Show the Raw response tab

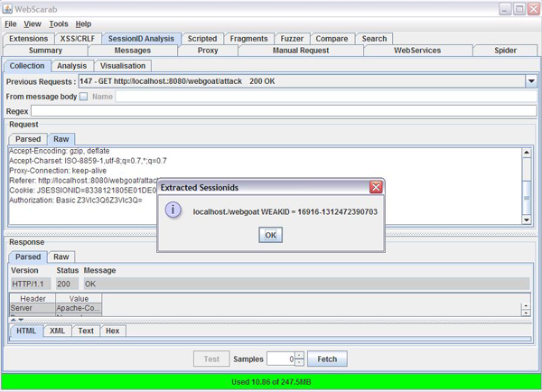[x=61, y=257]
